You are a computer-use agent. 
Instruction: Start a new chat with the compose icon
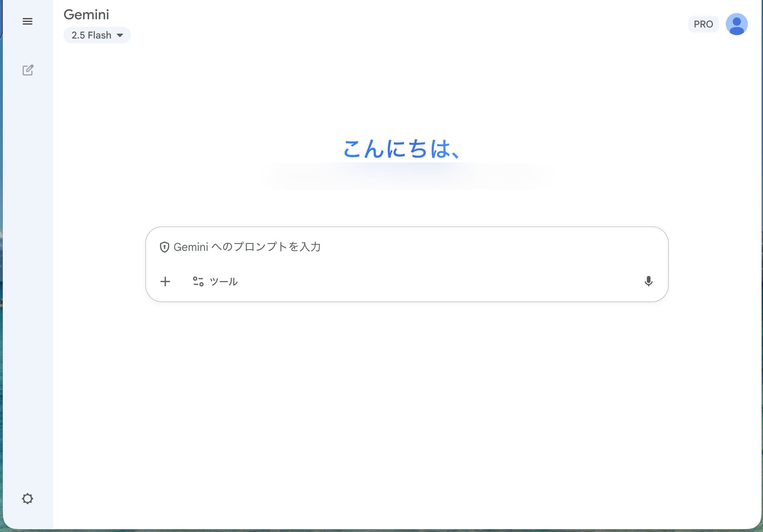click(28, 70)
